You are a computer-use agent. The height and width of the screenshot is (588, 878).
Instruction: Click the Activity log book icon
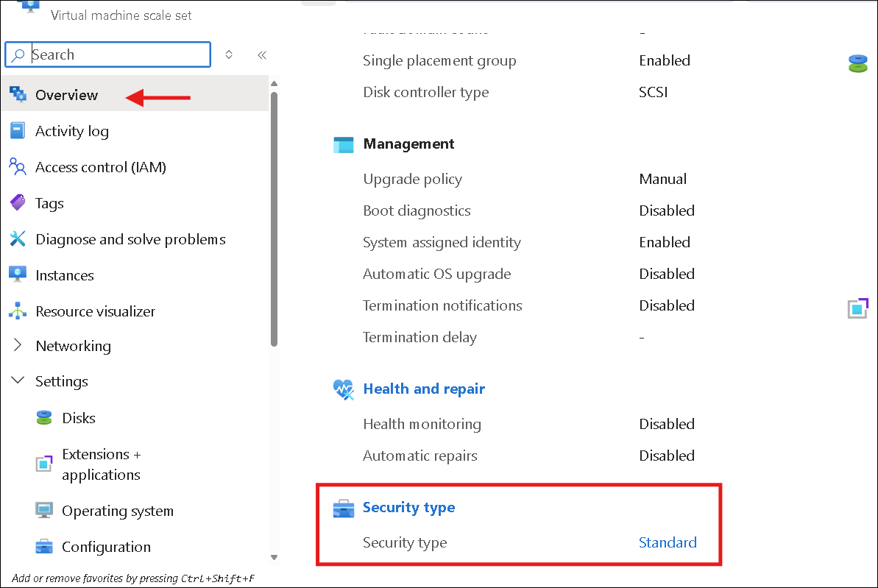pyautogui.click(x=18, y=131)
